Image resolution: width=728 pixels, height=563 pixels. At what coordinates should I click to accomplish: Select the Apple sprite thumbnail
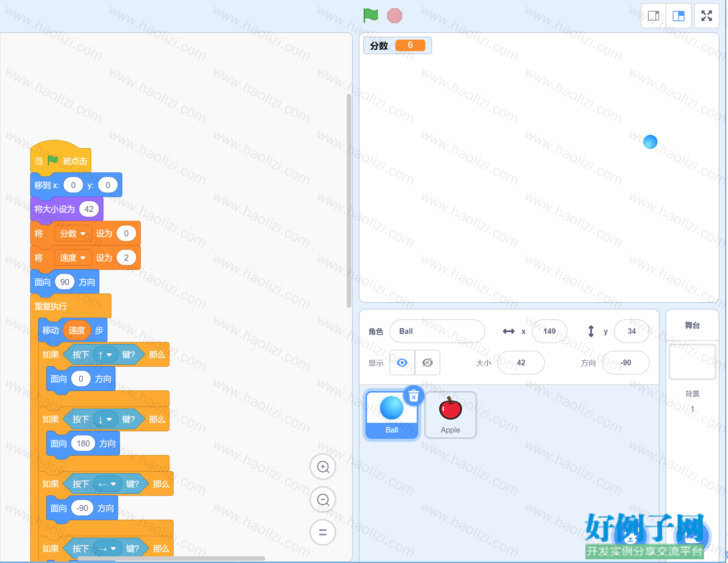[450, 415]
